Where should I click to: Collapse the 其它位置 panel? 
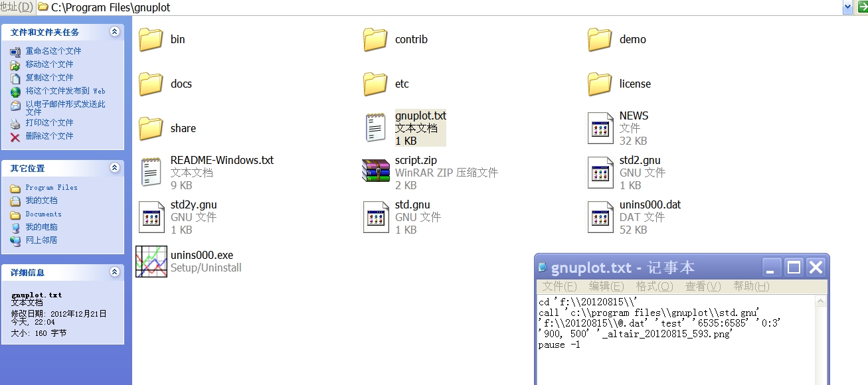(x=115, y=168)
